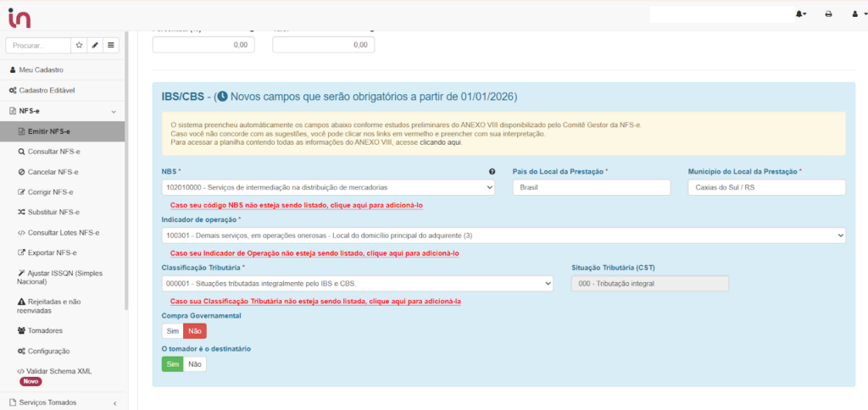Collapse the NFS-e sidebar section

tap(114, 111)
